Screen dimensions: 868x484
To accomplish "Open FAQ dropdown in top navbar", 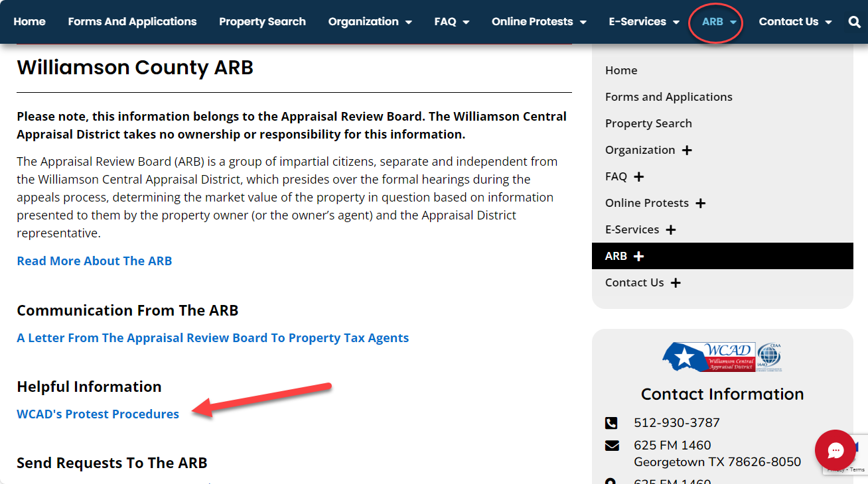I will [452, 22].
